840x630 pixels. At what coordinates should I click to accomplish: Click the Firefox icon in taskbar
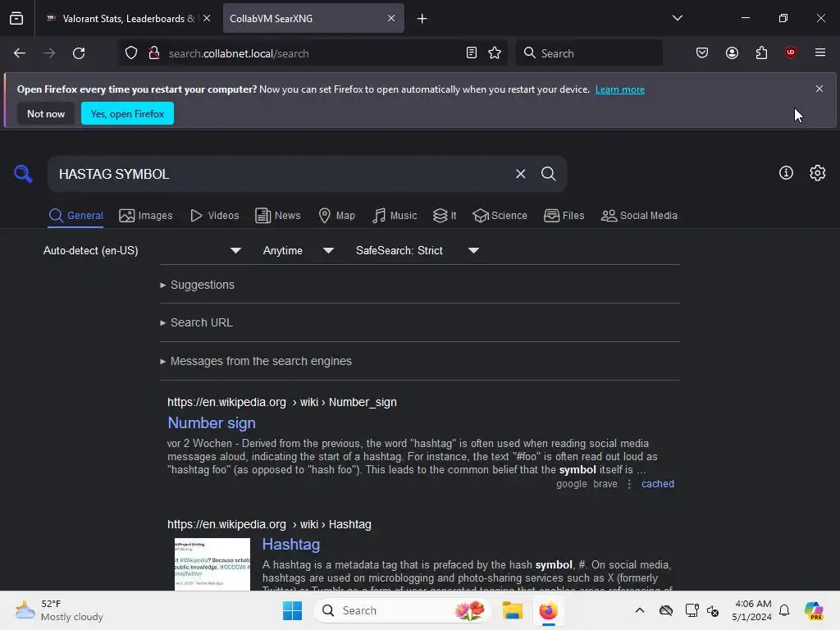coord(548,610)
